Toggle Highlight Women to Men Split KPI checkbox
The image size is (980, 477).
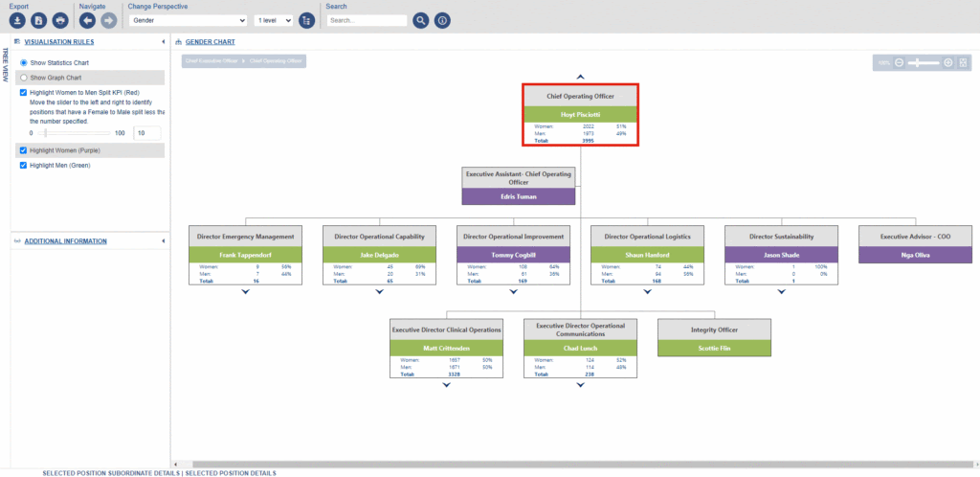click(24, 93)
